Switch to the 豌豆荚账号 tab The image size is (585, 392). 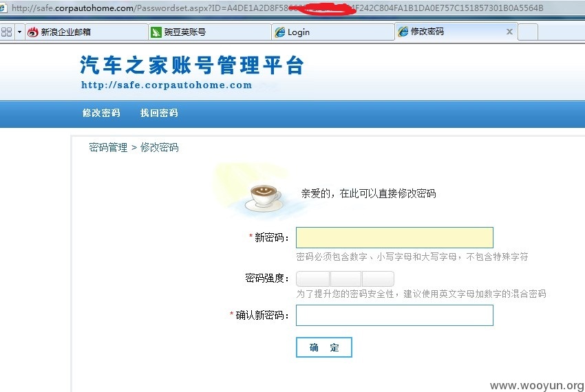(210, 32)
